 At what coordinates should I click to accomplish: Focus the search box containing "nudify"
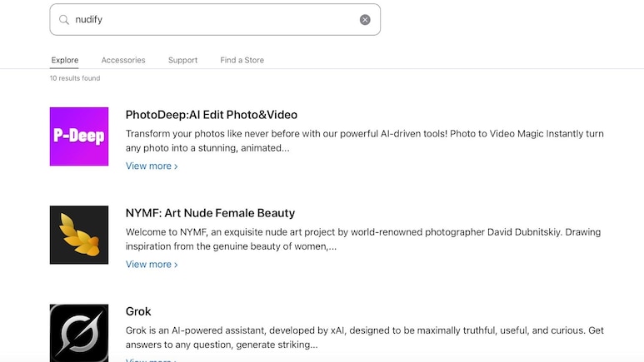pos(215,20)
